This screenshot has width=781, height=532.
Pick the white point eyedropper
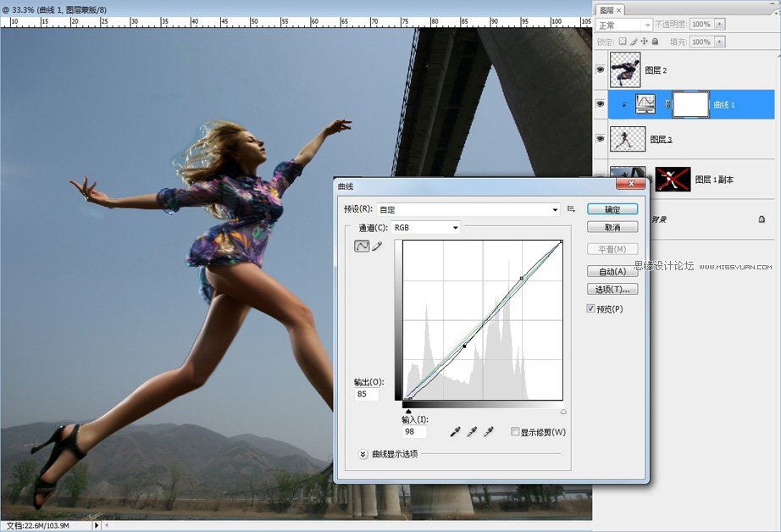coord(489,432)
